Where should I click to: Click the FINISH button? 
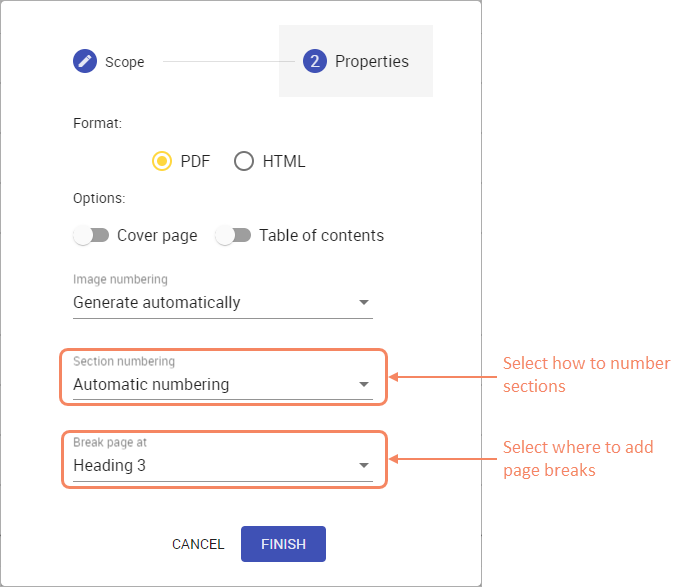pos(283,544)
